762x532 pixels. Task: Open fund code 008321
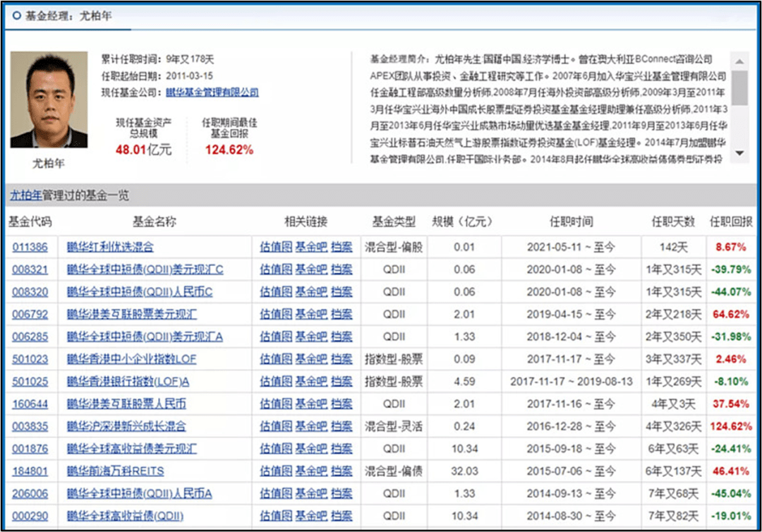(x=30, y=270)
